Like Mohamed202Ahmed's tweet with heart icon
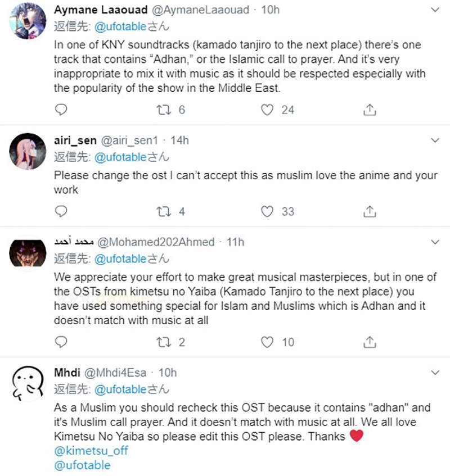The width and height of the screenshot is (450, 476). tap(267, 342)
